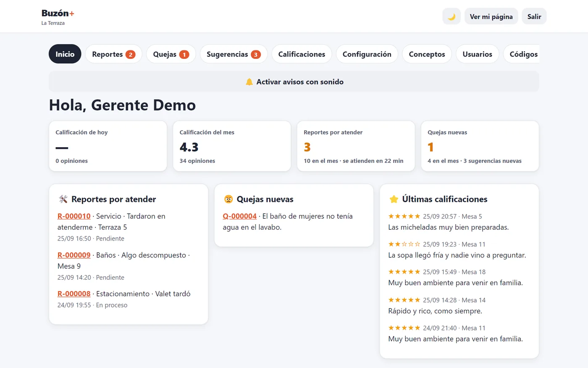Click the Calificación de hoy card
Screen dimensions: 588x368
point(108,146)
